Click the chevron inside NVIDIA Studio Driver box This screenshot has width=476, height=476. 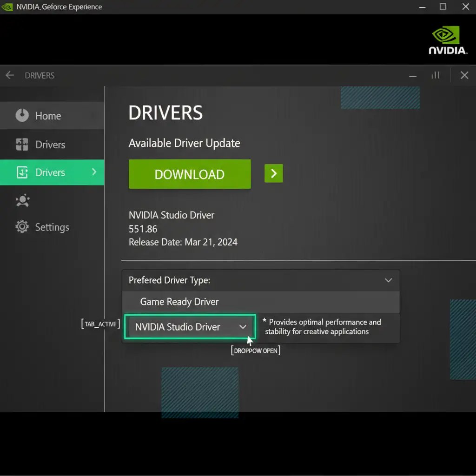(243, 327)
